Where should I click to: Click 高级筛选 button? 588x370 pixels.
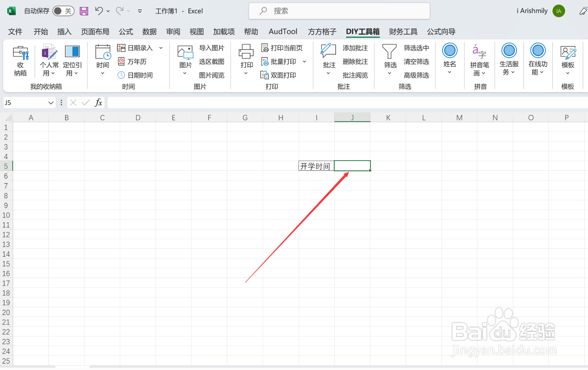(416, 75)
